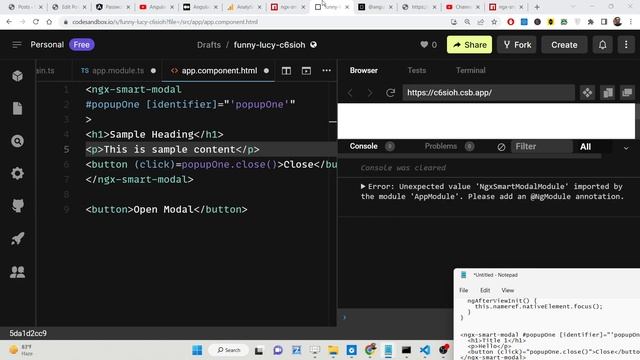Click the preview move/detach icon
This screenshot has width=640, height=360.
pos(587,93)
